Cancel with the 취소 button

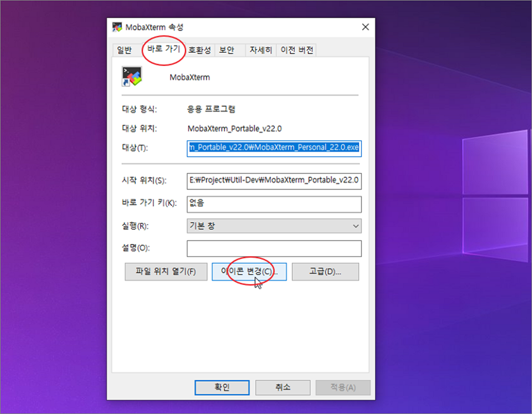pyautogui.click(x=283, y=388)
